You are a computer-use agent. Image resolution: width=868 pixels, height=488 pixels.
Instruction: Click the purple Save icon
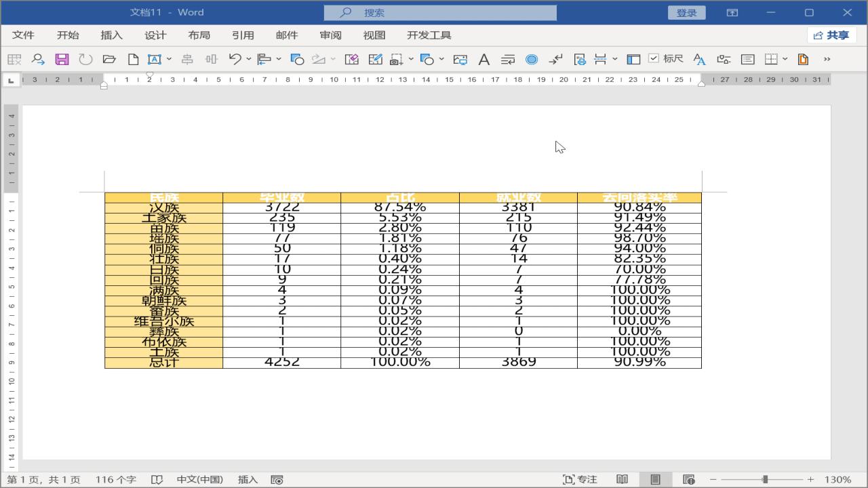[62, 60]
